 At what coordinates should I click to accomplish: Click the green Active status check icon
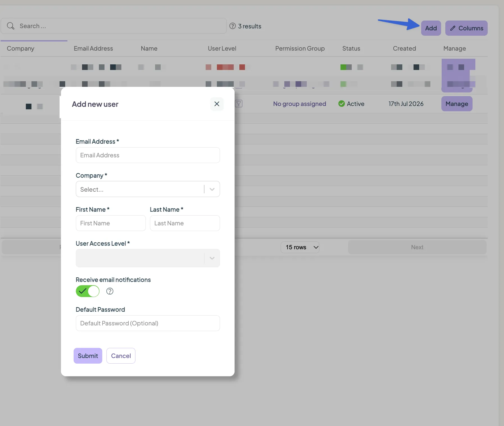tap(342, 104)
